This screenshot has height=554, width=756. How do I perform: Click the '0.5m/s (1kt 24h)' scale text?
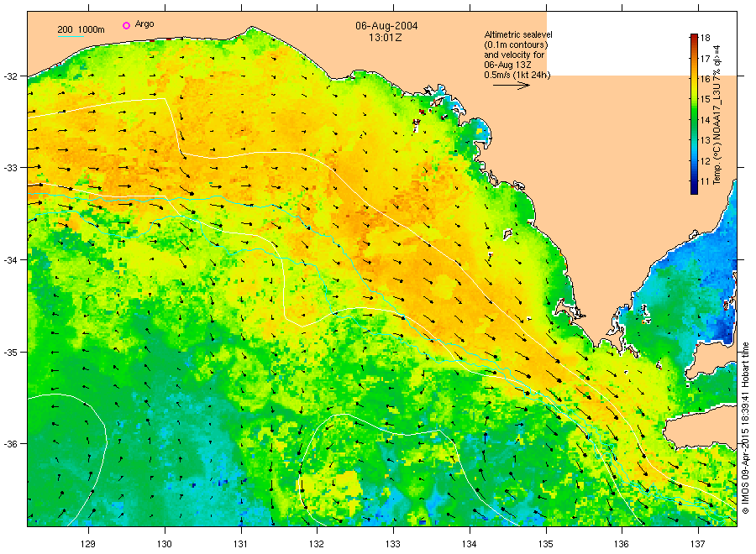pos(517,76)
